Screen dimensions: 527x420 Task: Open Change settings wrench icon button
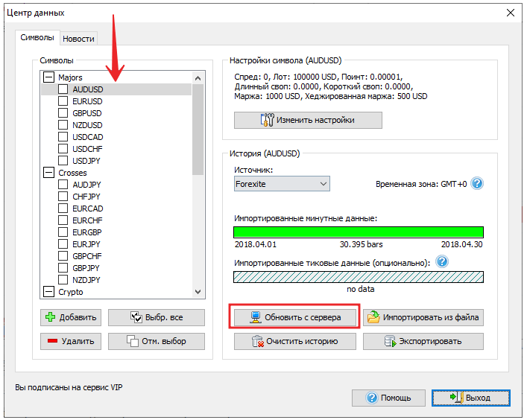(266, 120)
